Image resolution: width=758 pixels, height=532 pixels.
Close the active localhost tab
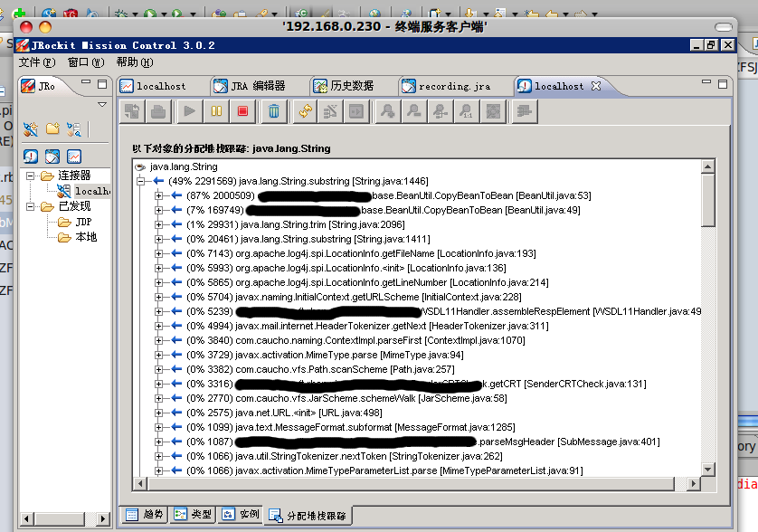click(x=596, y=86)
